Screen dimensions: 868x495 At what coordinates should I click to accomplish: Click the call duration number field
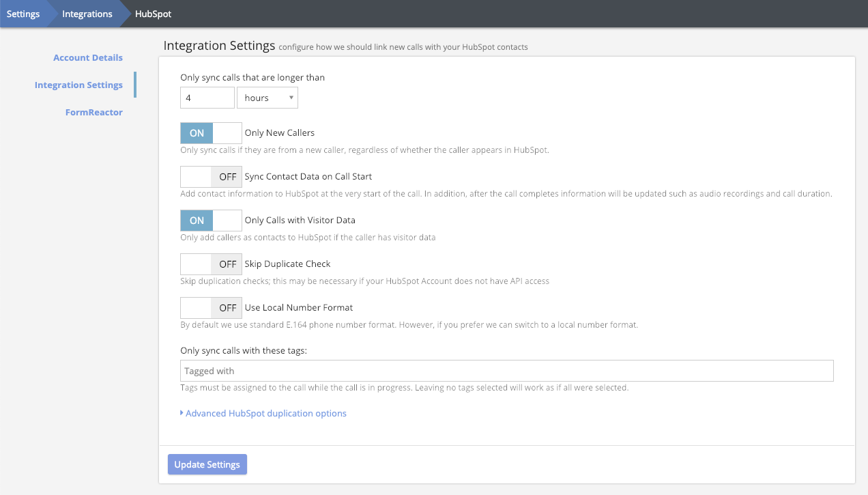(207, 98)
